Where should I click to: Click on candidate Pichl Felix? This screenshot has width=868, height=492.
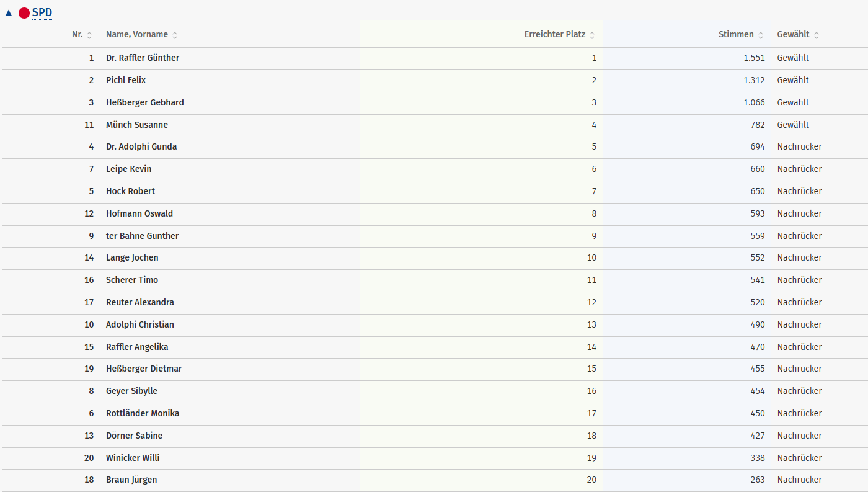[x=126, y=81]
